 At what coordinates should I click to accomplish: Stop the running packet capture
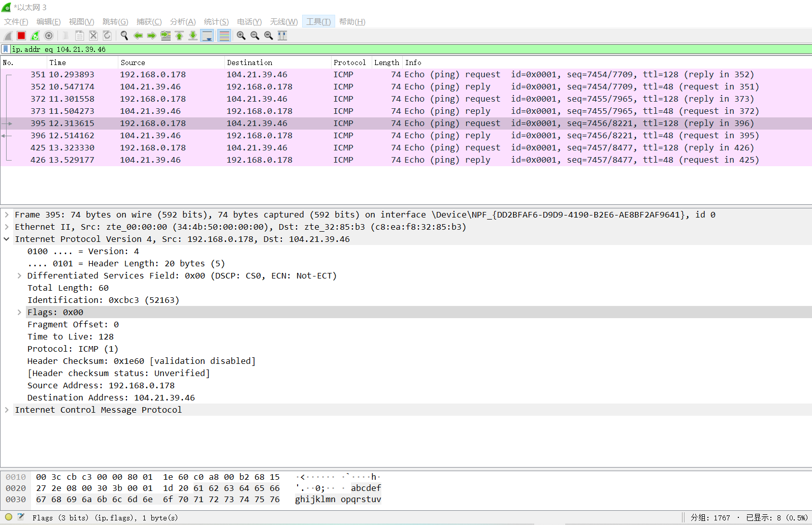21,36
